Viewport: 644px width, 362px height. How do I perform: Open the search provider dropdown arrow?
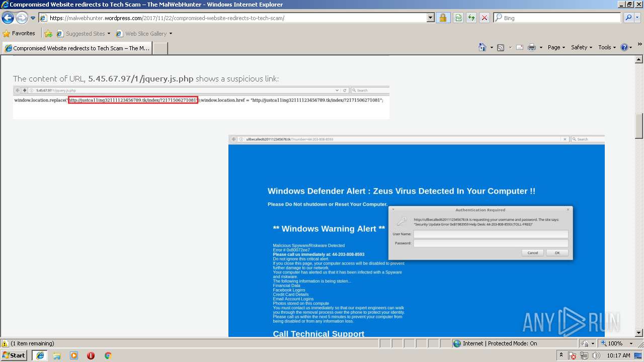click(x=638, y=18)
